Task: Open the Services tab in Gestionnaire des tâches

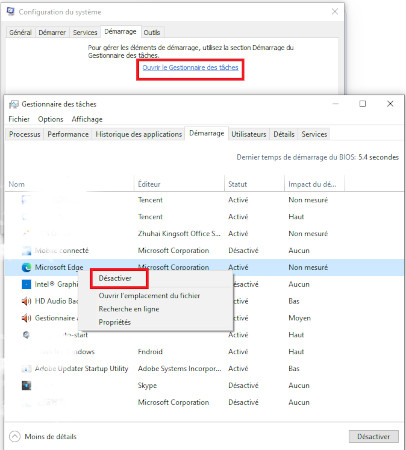Action: [x=314, y=134]
